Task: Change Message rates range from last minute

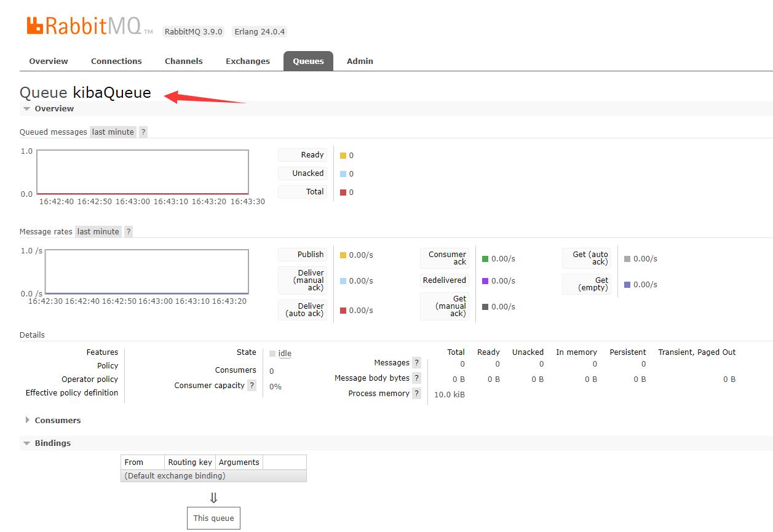Action: [98, 232]
